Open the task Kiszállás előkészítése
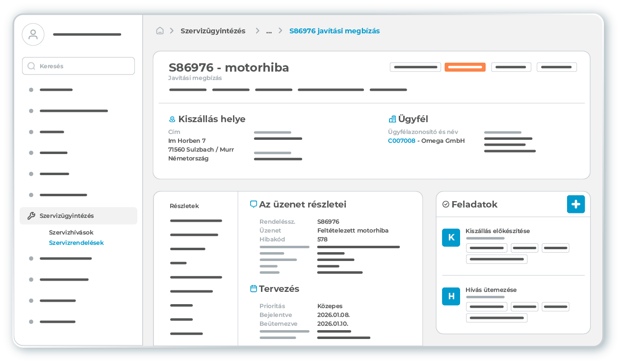The image size is (621, 364). [x=498, y=231]
